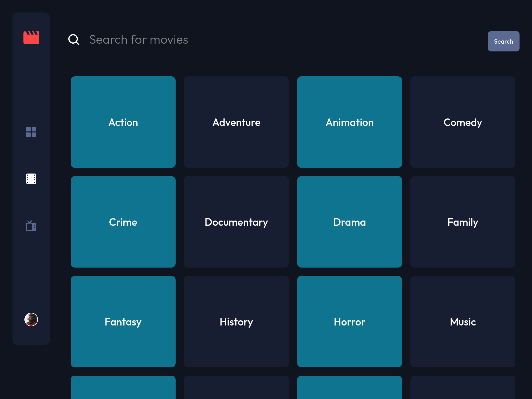This screenshot has width=532, height=399.
Task: Select the Animation genre card
Action: 350,122
